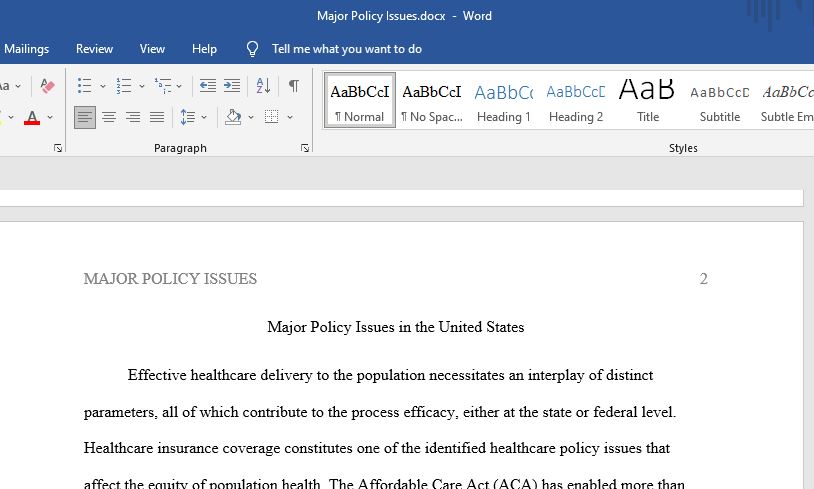The height and width of the screenshot is (489, 814).
Task: Click in line starting 'Healthcare insurance coverage'
Action: pyautogui.click(x=377, y=448)
